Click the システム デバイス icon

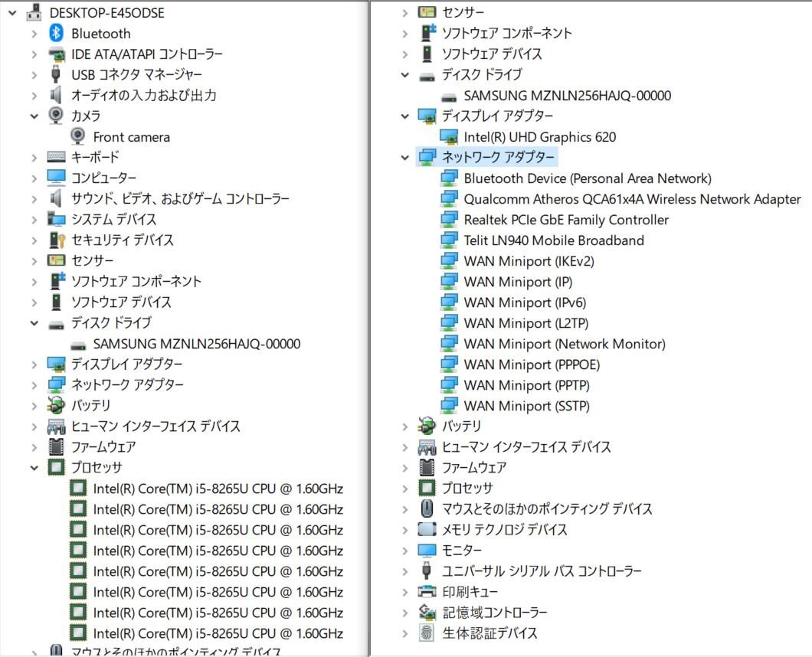[56, 219]
